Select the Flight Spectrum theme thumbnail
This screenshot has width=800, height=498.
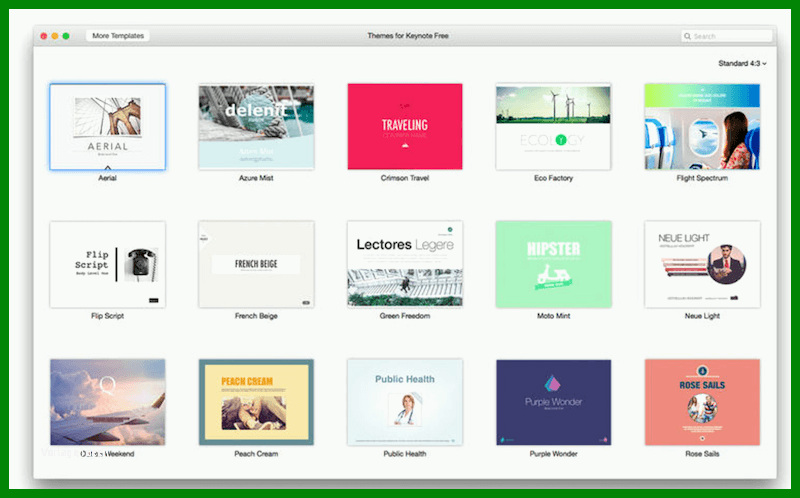click(x=702, y=127)
